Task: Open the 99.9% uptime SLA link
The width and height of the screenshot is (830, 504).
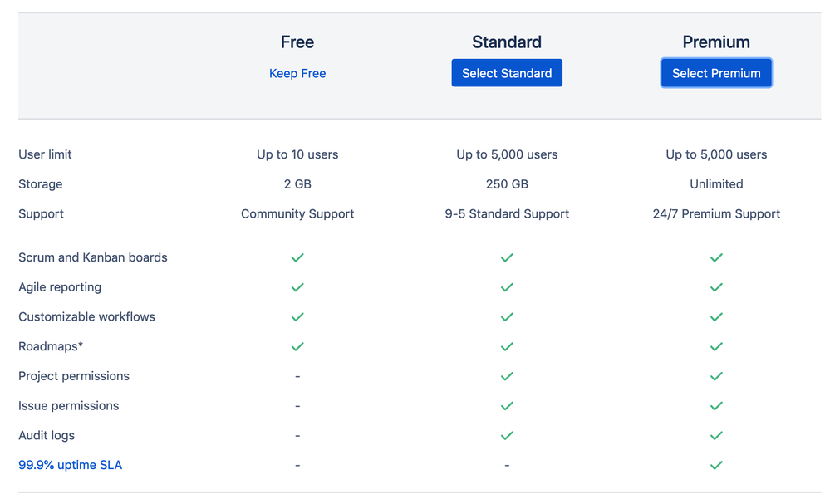Action: [70, 465]
